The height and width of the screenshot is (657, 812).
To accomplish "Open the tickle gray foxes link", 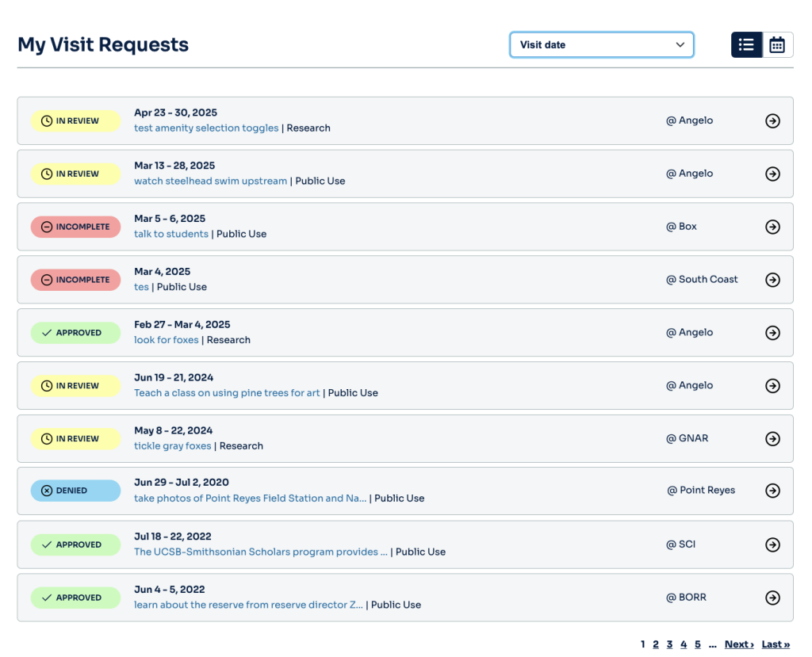I will pos(172,445).
